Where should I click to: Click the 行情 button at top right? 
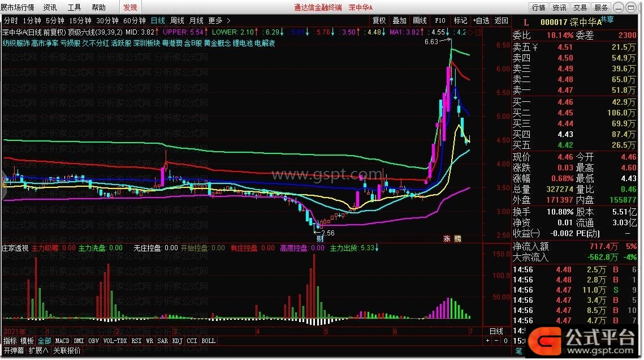click(x=538, y=7)
